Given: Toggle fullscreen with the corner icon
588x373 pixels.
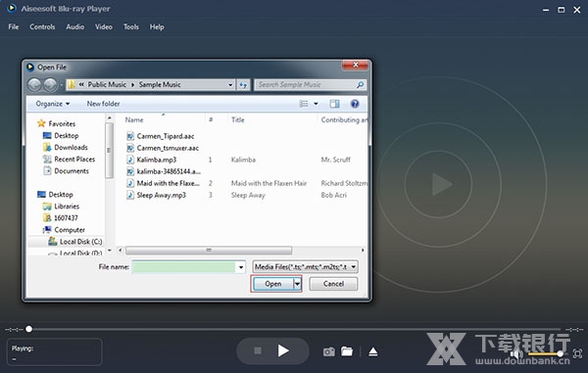Looking at the screenshot, I should (577, 353).
